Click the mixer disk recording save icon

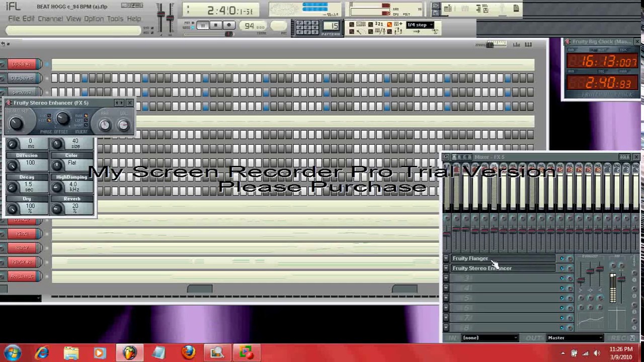click(x=632, y=338)
